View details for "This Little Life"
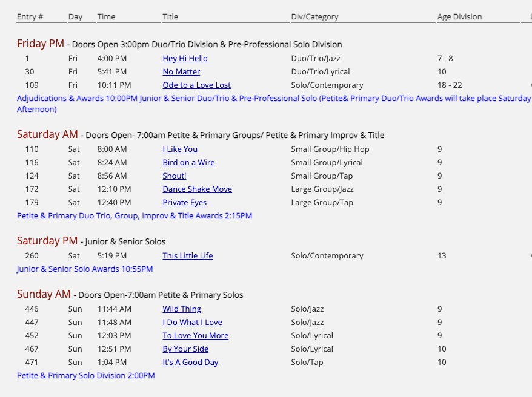Viewport: 532px width, 397px height. (188, 255)
